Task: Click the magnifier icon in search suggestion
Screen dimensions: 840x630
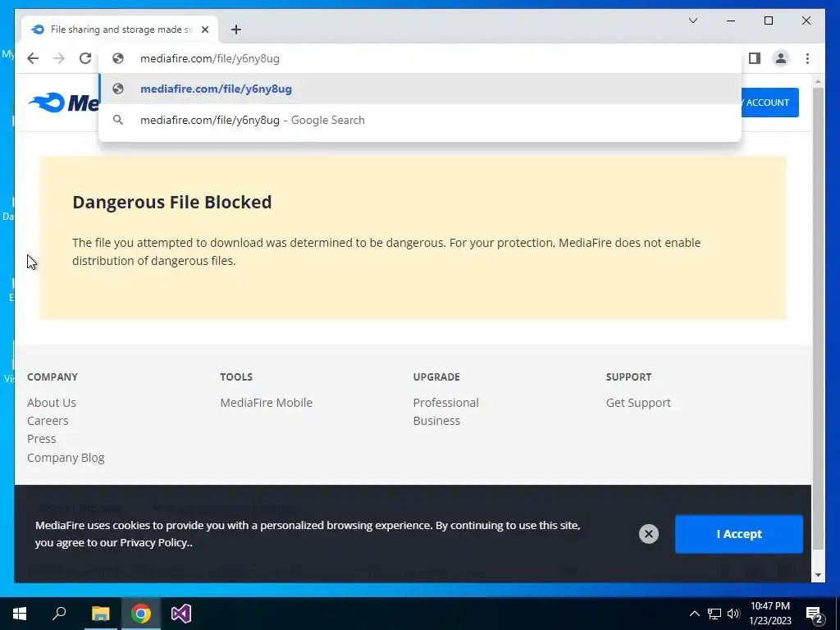Action: coord(118,120)
